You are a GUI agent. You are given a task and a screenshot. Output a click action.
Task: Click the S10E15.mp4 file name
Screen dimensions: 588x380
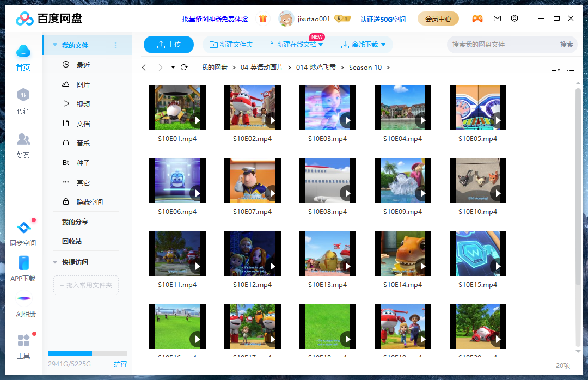pyautogui.click(x=478, y=285)
